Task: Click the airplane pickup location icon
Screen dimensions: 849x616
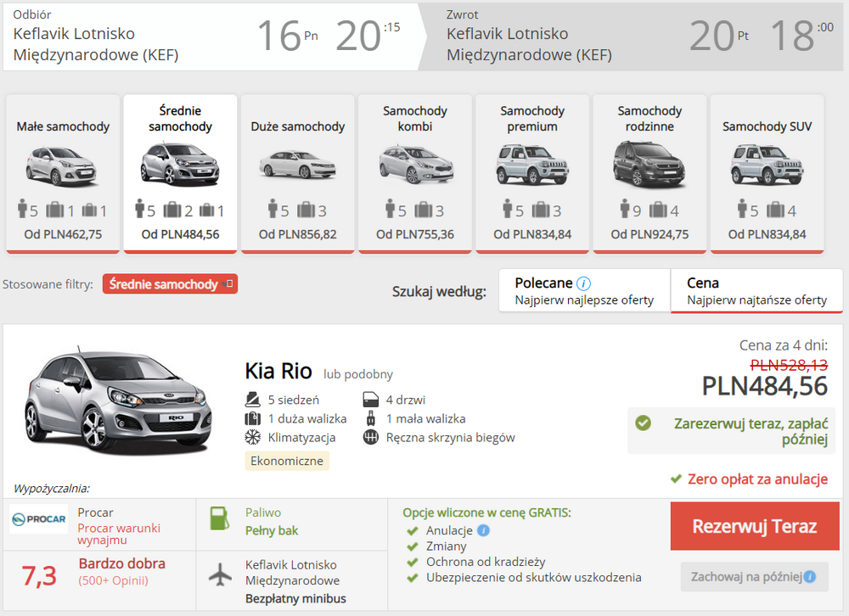Action: 220,575
